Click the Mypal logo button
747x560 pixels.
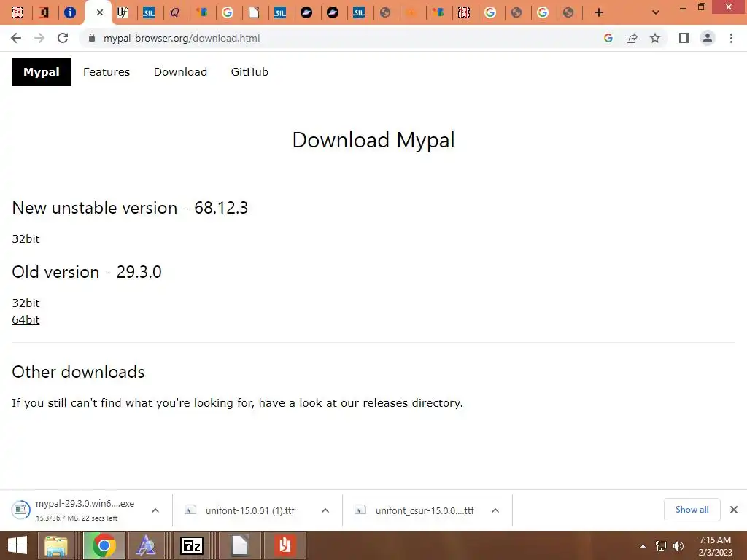tap(42, 72)
